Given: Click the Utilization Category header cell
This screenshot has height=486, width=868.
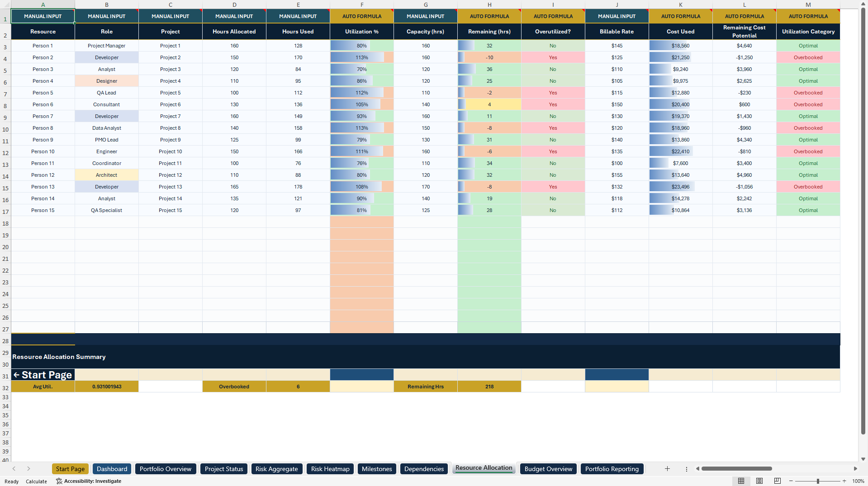Looking at the screenshot, I should coord(808,32).
